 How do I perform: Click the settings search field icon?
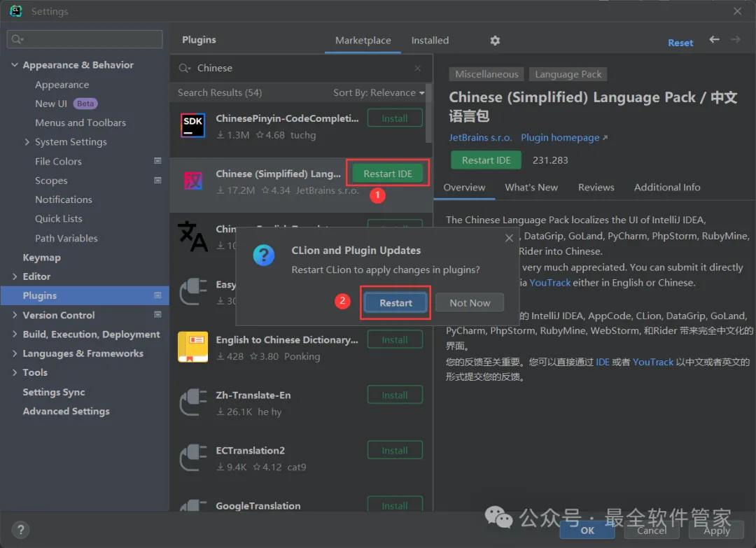pyautogui.click(x=17, y=39)
